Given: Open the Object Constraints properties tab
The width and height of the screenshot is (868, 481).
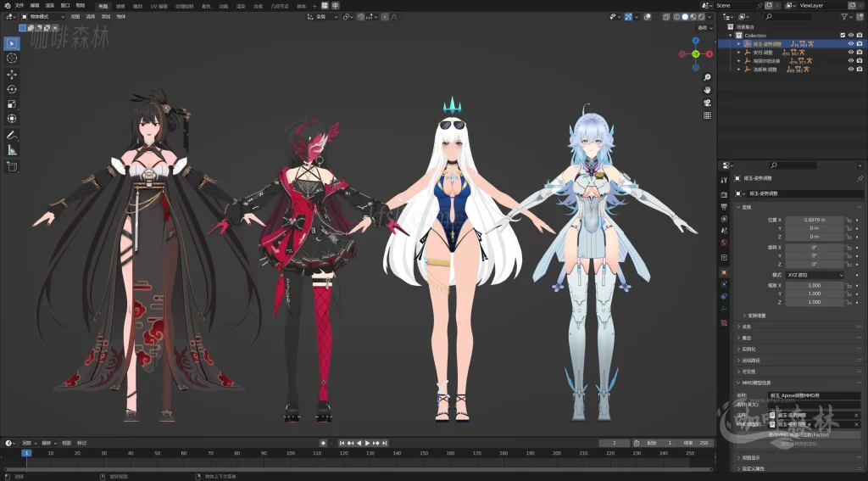Looking at the screenshot, I should (724, 296).
